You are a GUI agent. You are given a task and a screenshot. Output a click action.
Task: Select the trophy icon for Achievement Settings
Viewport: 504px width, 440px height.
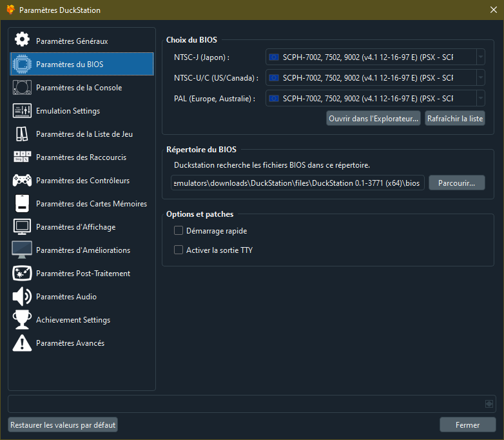[22, 320]
